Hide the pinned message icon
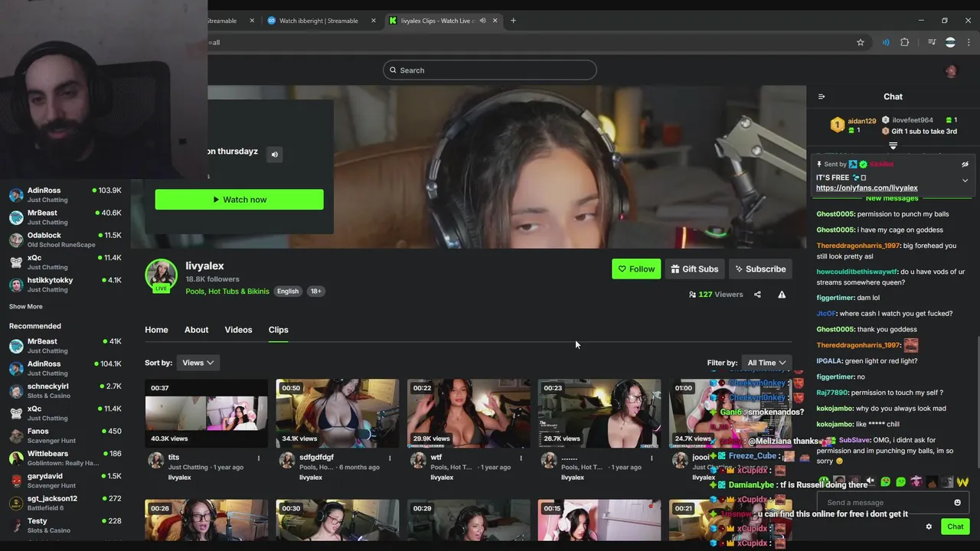Image resolution: width=980 pixels, height=551 pixels. (965, 165)
